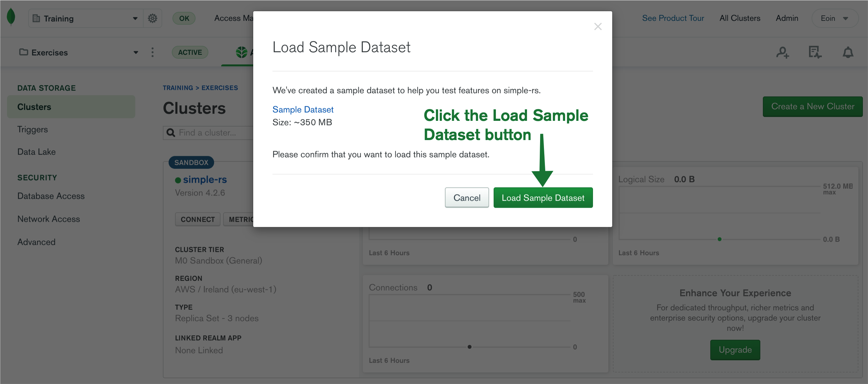The height and width of the screenshot is (384, 868).
Task: Open the project activity feed icon
Action: (x=815, y=52)
